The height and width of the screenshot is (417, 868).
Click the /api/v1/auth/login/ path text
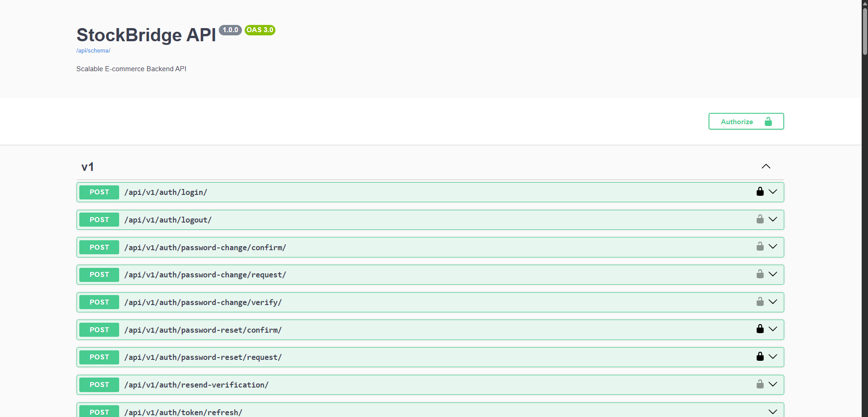tap(166, 192)
